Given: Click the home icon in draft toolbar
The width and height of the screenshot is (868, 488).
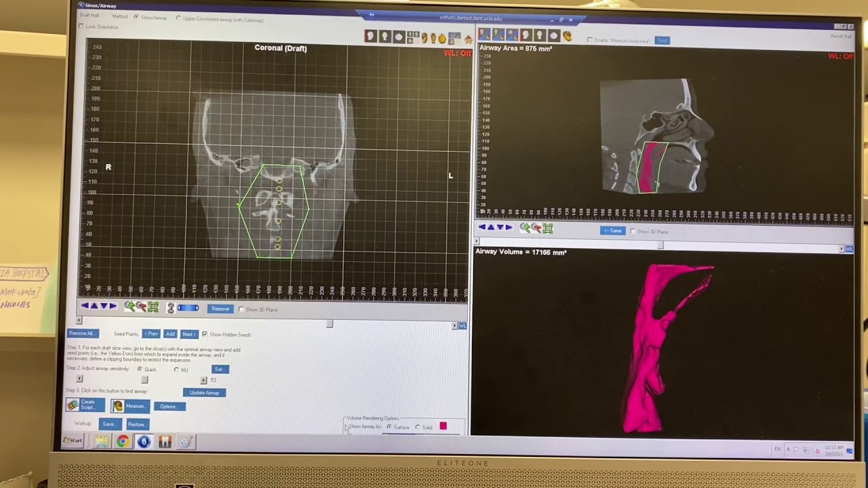Looking at the screenshot, I should (x=468, y=39).
